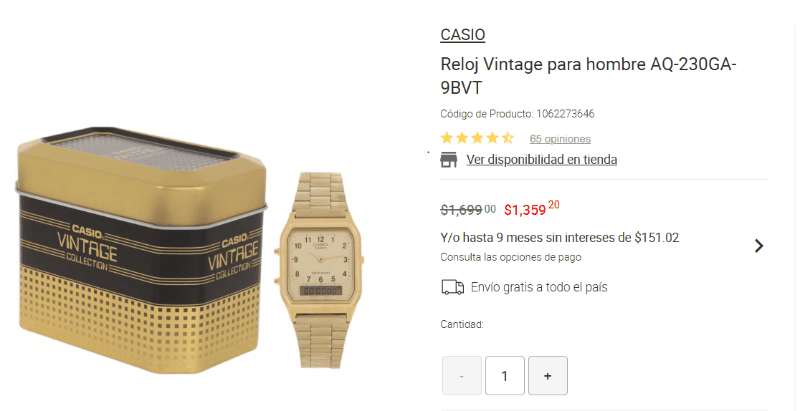Click the Cantidad label

pos(462,324)
